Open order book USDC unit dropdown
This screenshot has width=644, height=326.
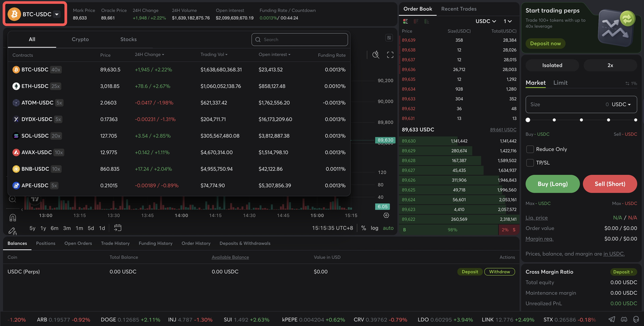click(x=486, y=21)
